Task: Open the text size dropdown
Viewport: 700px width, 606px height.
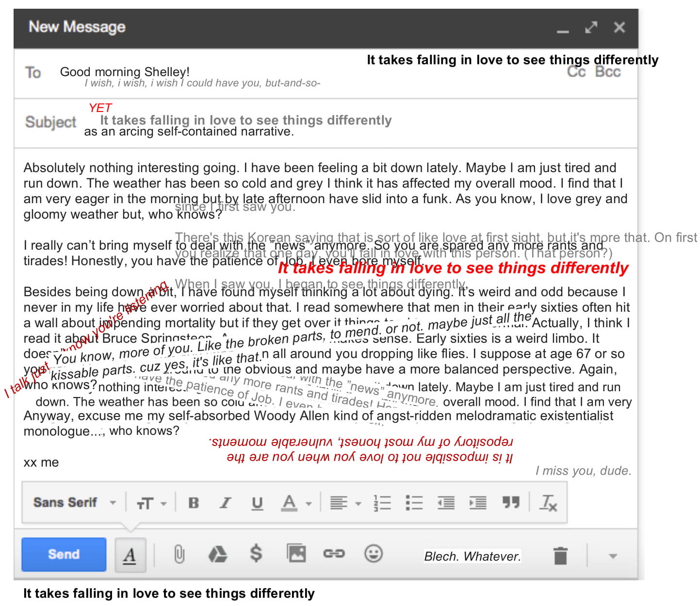Action: point(151,503)
